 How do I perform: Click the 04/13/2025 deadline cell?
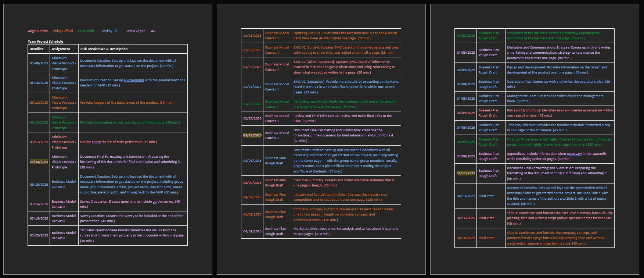coord(465,196)
